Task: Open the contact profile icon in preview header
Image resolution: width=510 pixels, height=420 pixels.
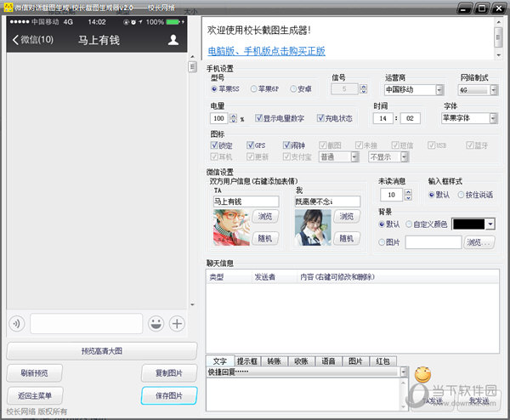Action: tap(173, 40)
